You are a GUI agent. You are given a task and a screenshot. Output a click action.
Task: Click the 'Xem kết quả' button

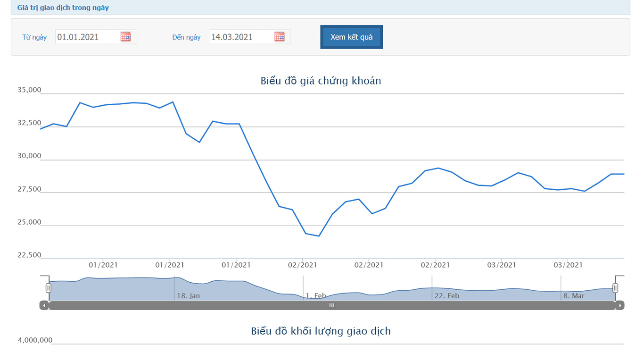(351, 37)
